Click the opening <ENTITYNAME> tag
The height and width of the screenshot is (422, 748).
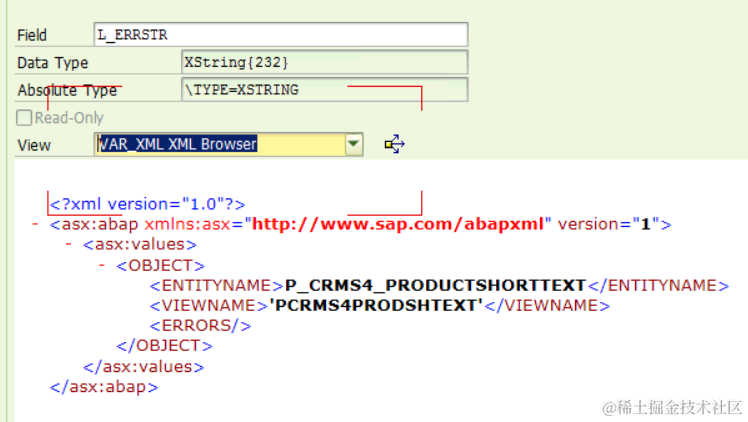217,285
